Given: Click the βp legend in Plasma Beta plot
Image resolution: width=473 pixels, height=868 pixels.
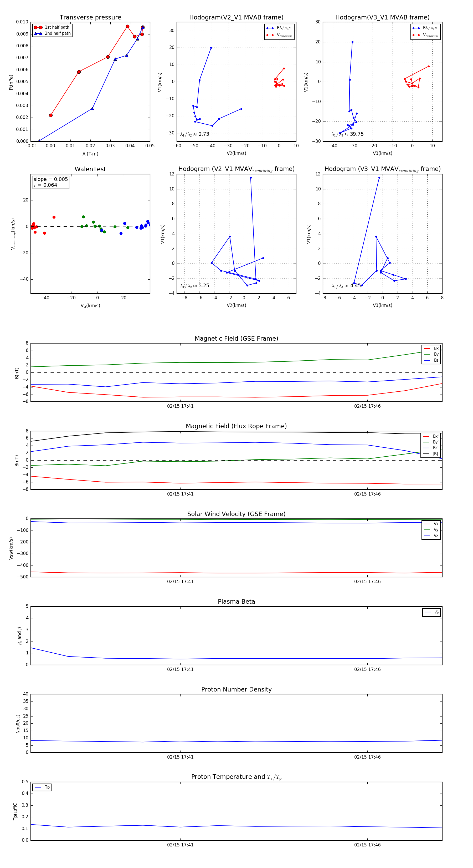Looking at the screenshot, I should tap(431, 612).
